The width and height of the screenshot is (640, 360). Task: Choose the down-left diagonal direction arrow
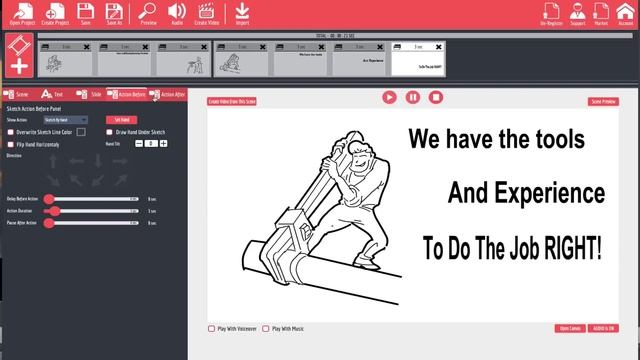coord(98,180)
